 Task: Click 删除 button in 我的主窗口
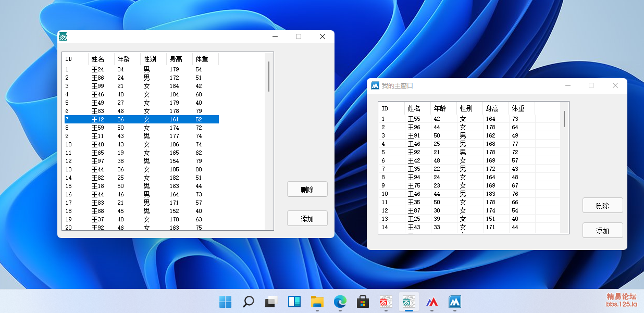pyautogui.click(x=603, y=206)
